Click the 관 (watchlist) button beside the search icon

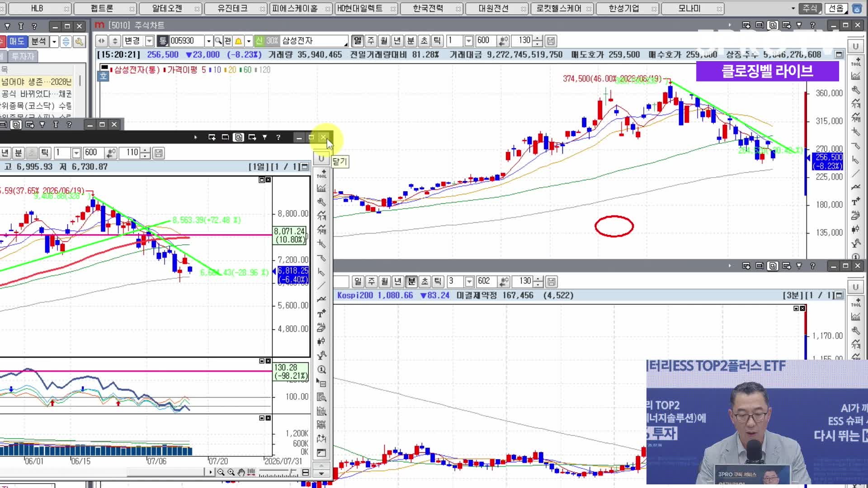click(x=228, y=41)
